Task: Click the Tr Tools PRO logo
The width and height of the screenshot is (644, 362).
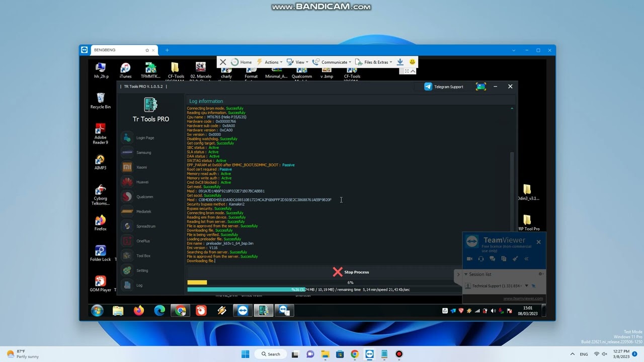Action: point(150,105)
